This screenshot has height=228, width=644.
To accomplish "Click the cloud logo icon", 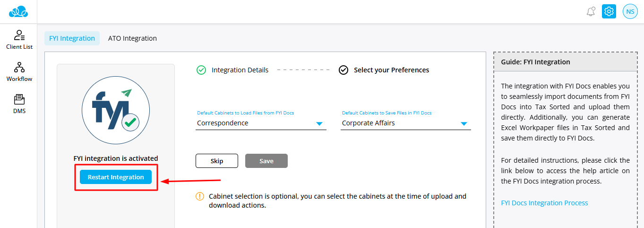I will click(18, 11).
